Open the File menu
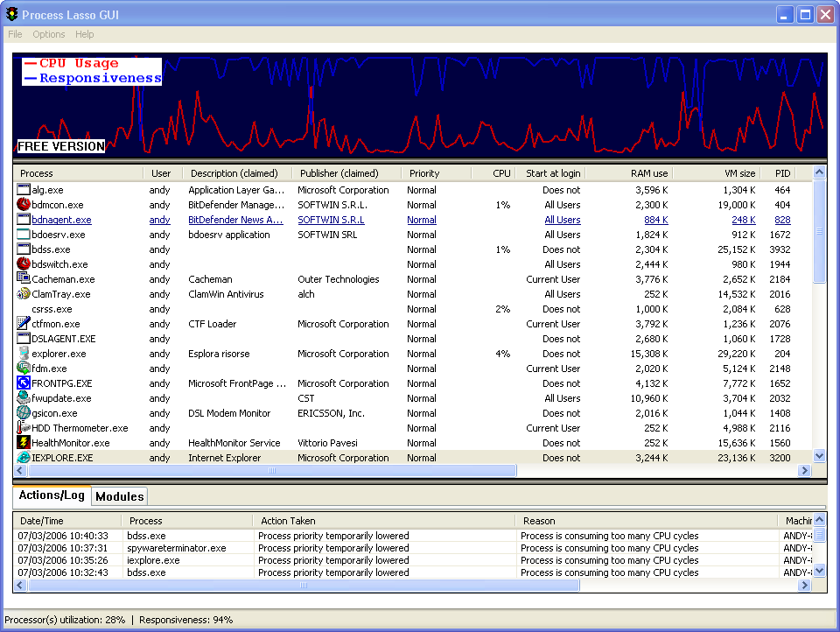 [x=15, y=34]
